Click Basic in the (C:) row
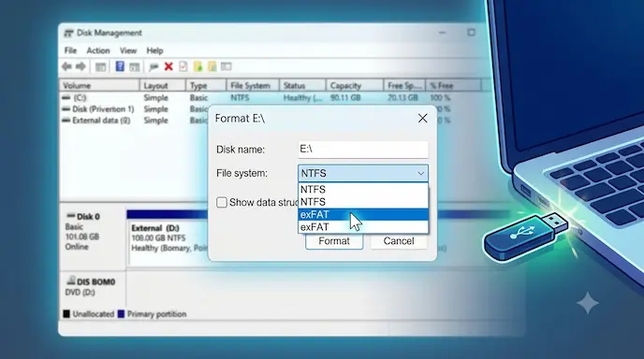This screenshot has height=359, width=644. point(198,97)
